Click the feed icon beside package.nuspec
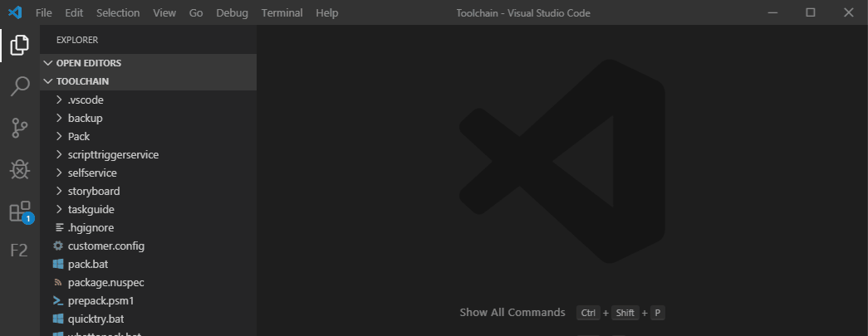This screenshot has height=336, width=868. click(57, 282)
